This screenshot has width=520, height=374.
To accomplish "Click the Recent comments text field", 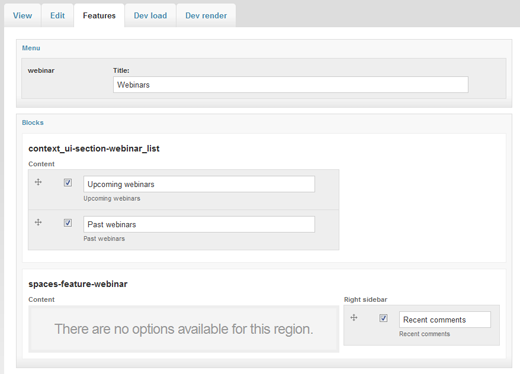I will point(445,320).
